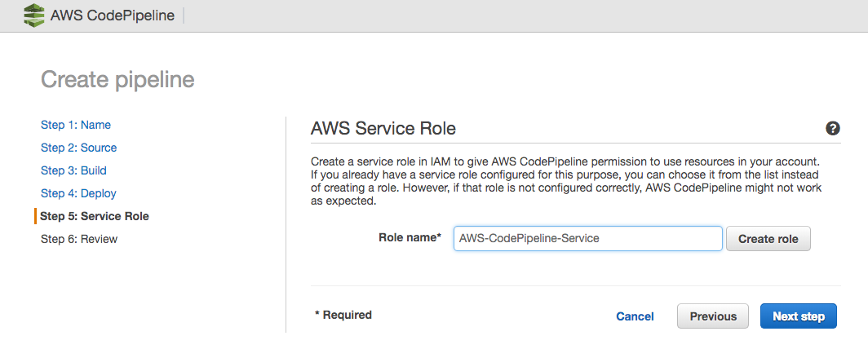The height and width of the screenshot is (349, 868).
Task: Click the Create role button
Action: 768,238
